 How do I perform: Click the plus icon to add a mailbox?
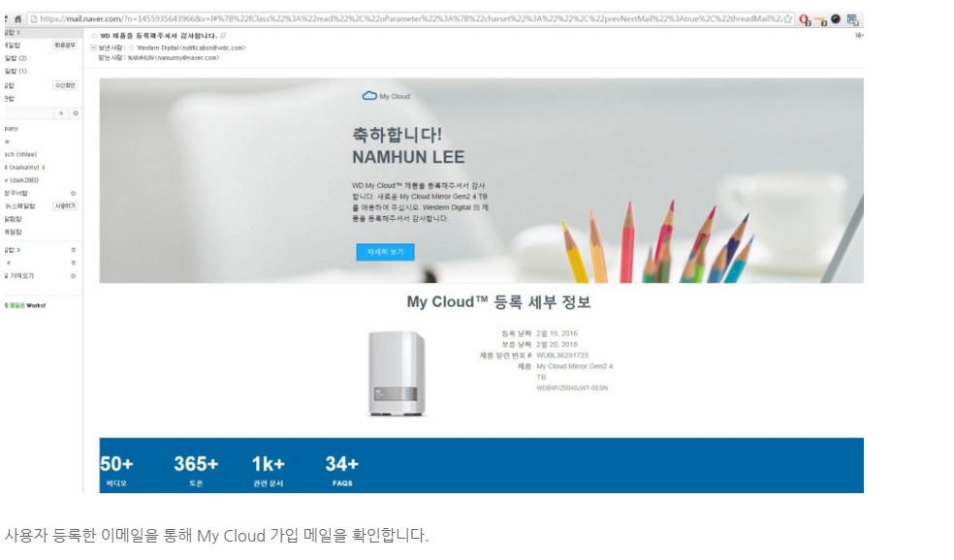pos(61,113)
